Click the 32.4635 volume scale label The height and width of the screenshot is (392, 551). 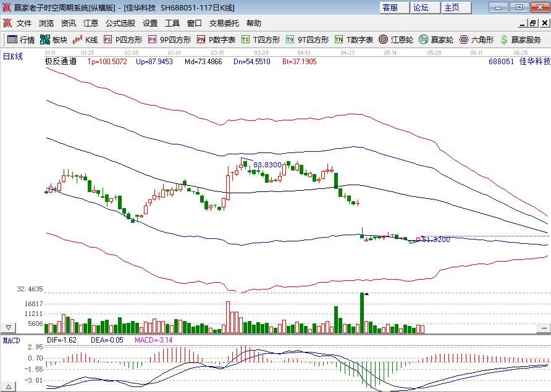click(x=30, y=289)
